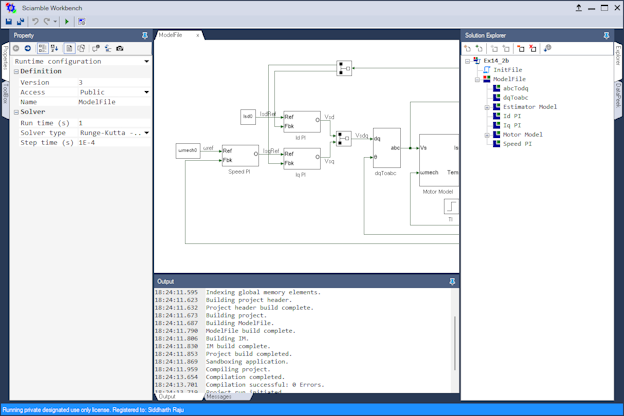Edit the Version value field

pos(114,82)
